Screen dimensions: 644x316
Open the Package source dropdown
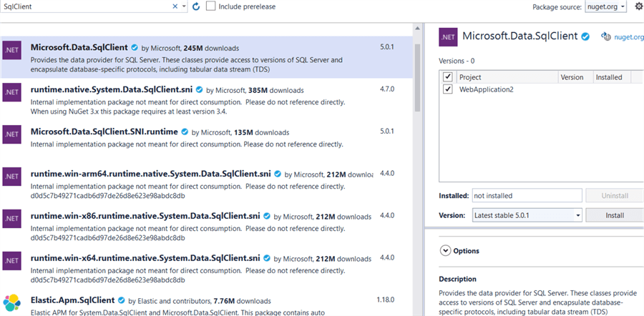[602, 6]
